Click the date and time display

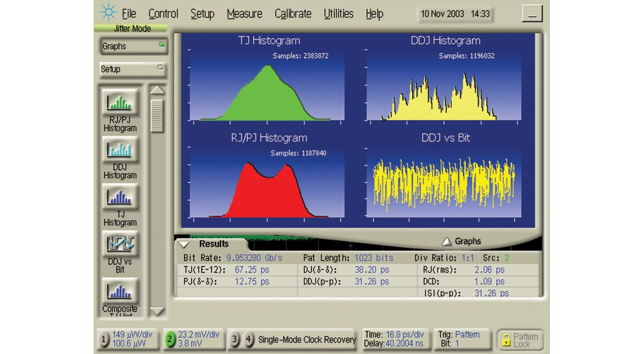(455, 14)
